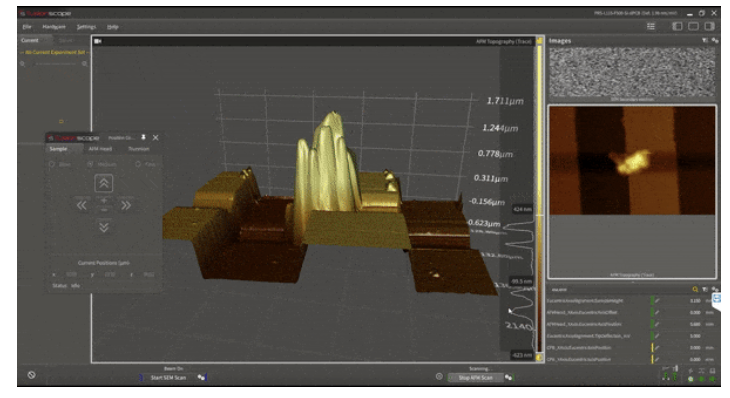
Task: Open AFM scan settings gears icon
Action: 508,378
